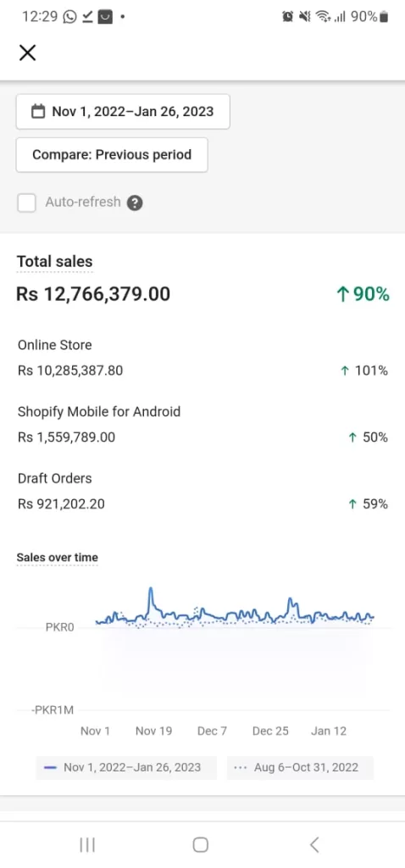This screenshot has width=405, height=868.
Task: Tap the highest sales peak on chart
Action: (x=151, y=590)
